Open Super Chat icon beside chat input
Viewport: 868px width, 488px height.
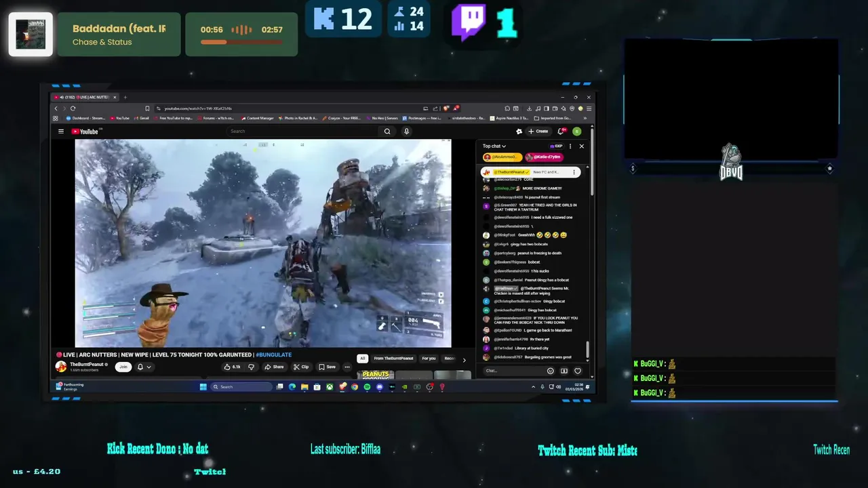pos(564,371)
